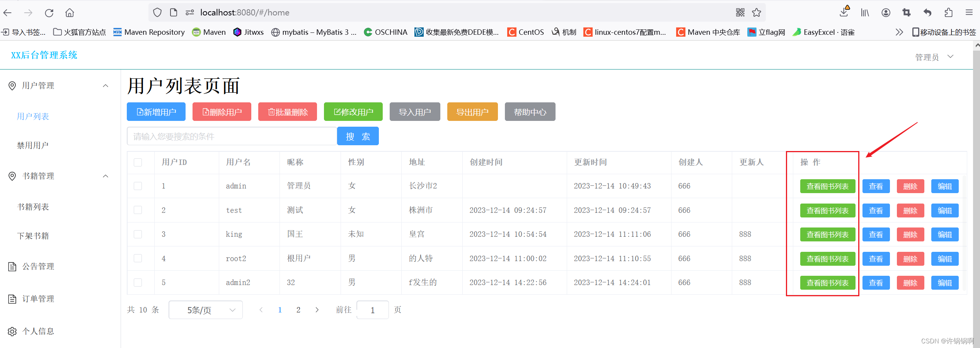Click the 个人信息 gear icon in sidebar

pyautogui.click(x=12, y=331)
